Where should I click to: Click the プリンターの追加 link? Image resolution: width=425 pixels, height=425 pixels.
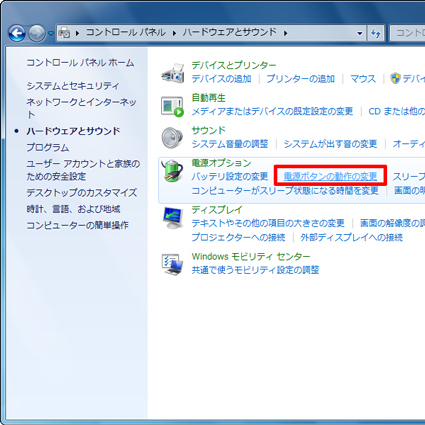coord(300,79)
